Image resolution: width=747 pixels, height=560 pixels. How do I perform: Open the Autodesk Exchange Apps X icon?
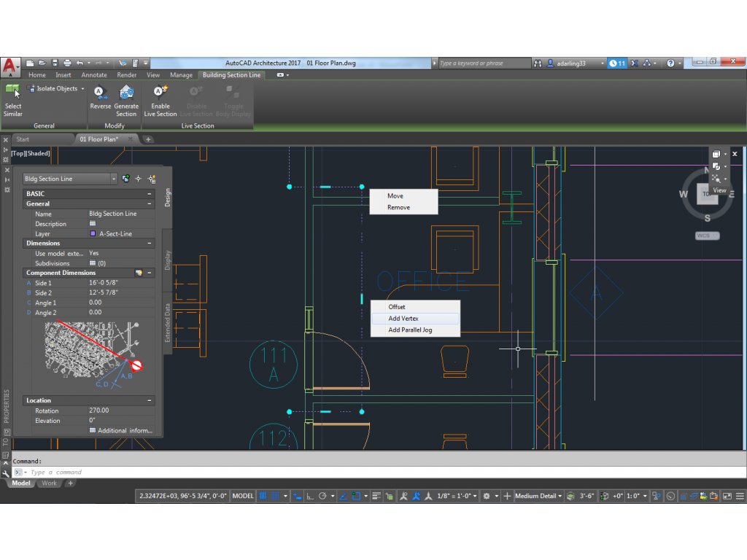tap(635, 63)
